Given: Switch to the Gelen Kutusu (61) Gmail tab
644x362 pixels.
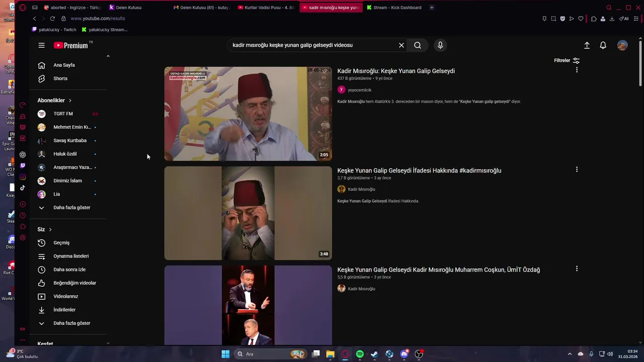Looking at the screenshot, I should (x=201, y=8).
